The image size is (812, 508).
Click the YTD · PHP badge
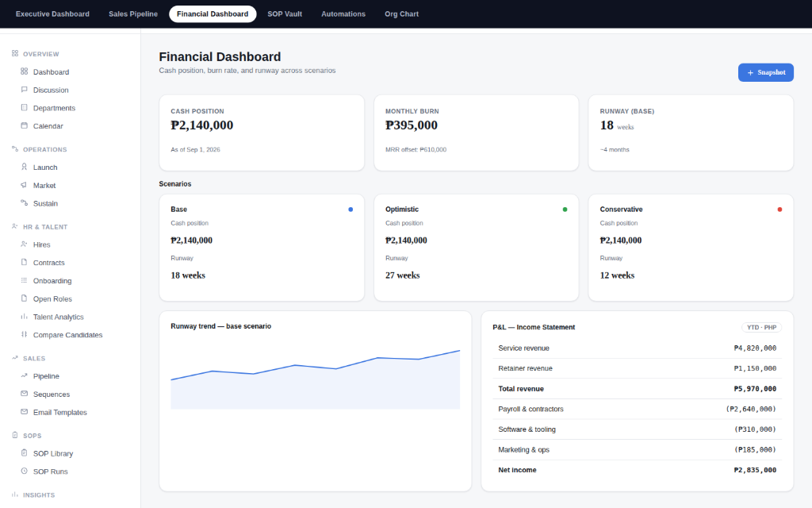coord(762,328)
